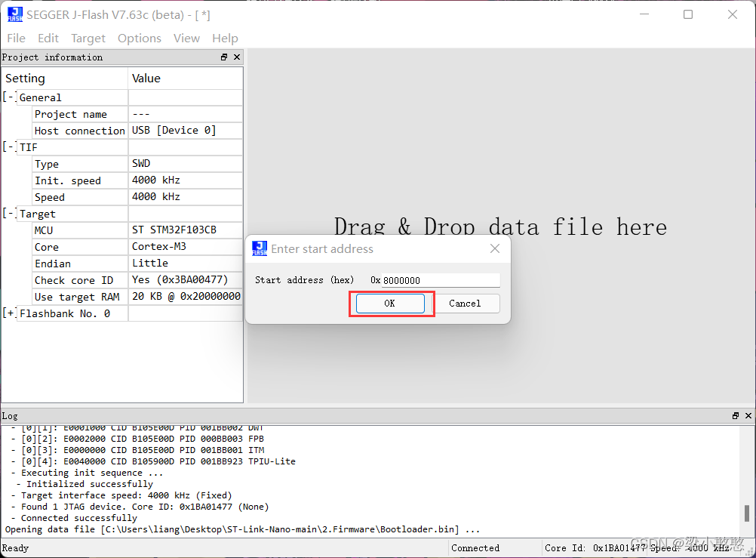Click the Setting column header
Screen dimensions: 756x558
coord(65,79)
